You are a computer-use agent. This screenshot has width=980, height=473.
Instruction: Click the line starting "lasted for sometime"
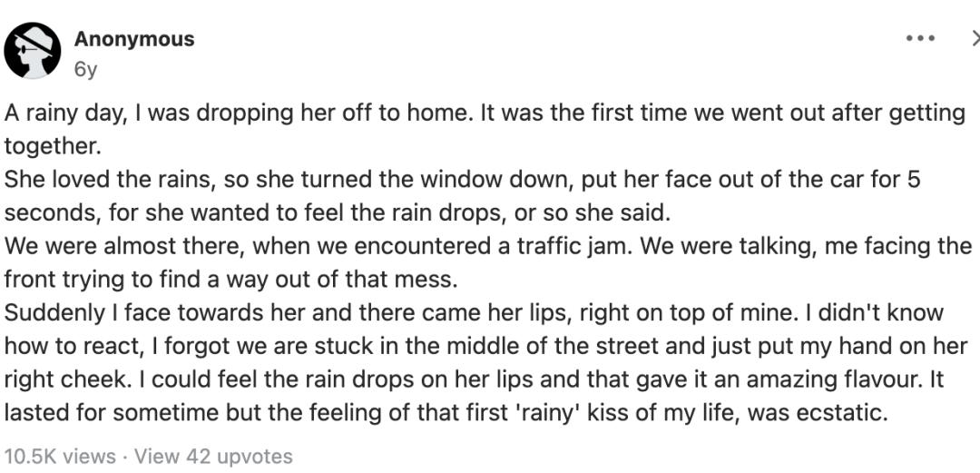point(445,412)
